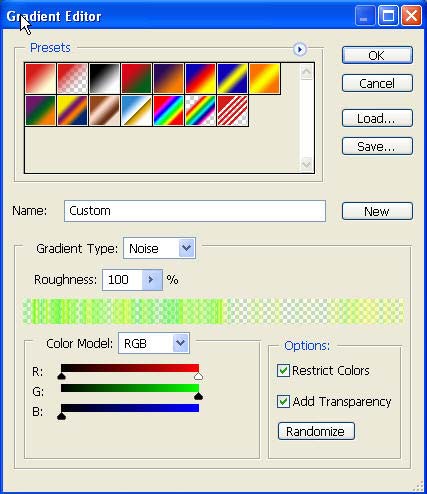427x494 pixels.
Task: Click the Load... button
Action: [x=377, y=118]
